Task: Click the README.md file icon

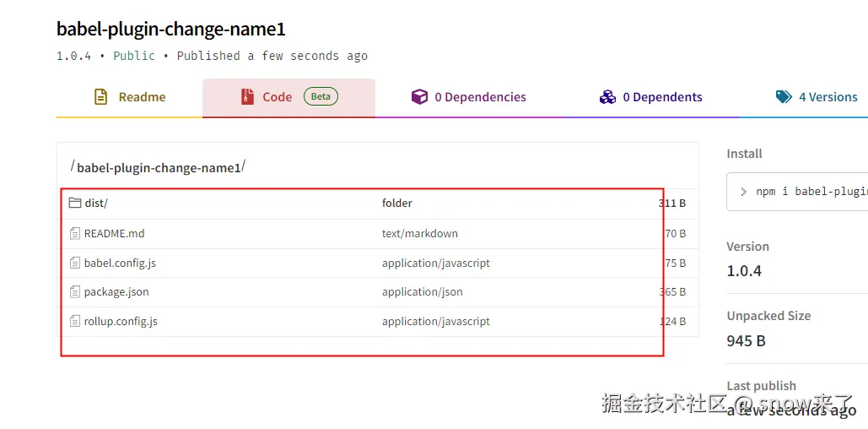Action: pyautogui.click(x=75, y=233)
